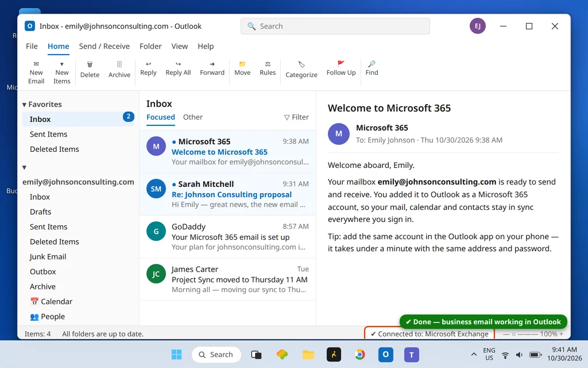Click the Search box in title bar

pyautogui.click(x=335, y=26)
